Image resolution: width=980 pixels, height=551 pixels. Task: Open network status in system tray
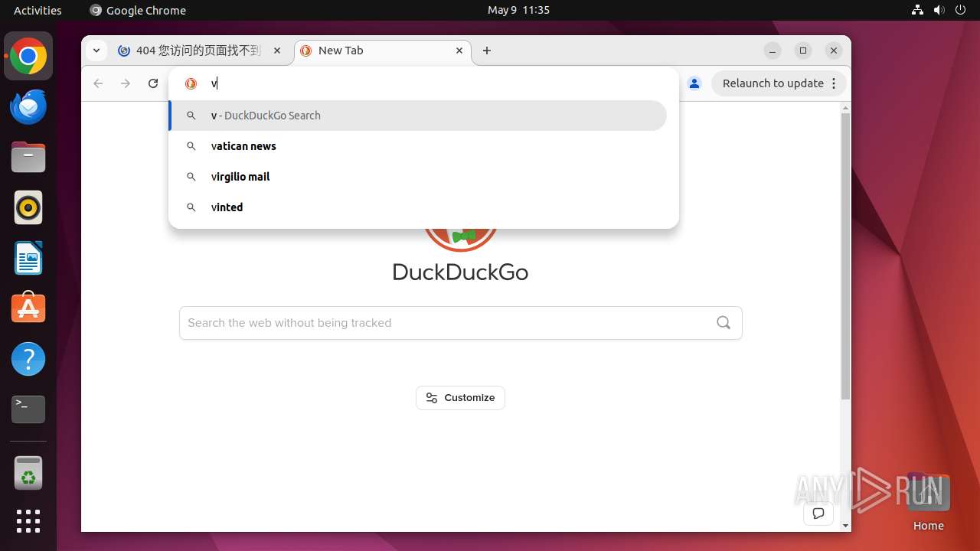(x=917, y=10)
